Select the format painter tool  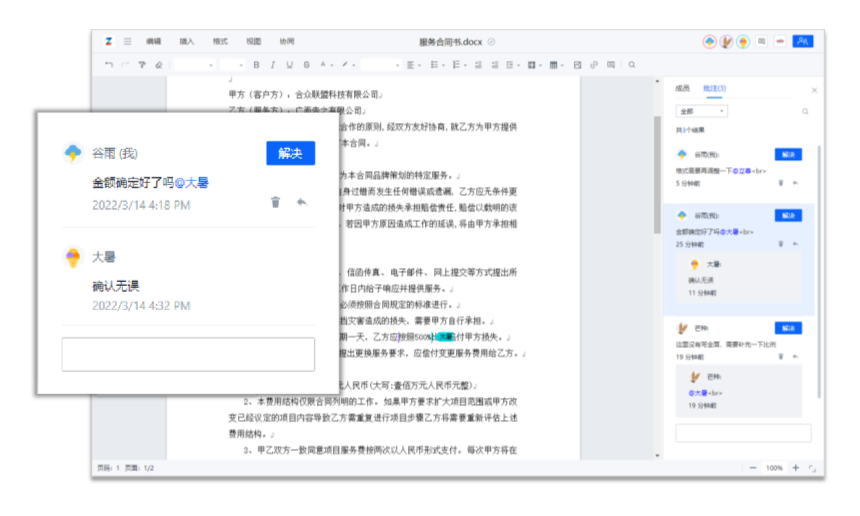[142, 65]
